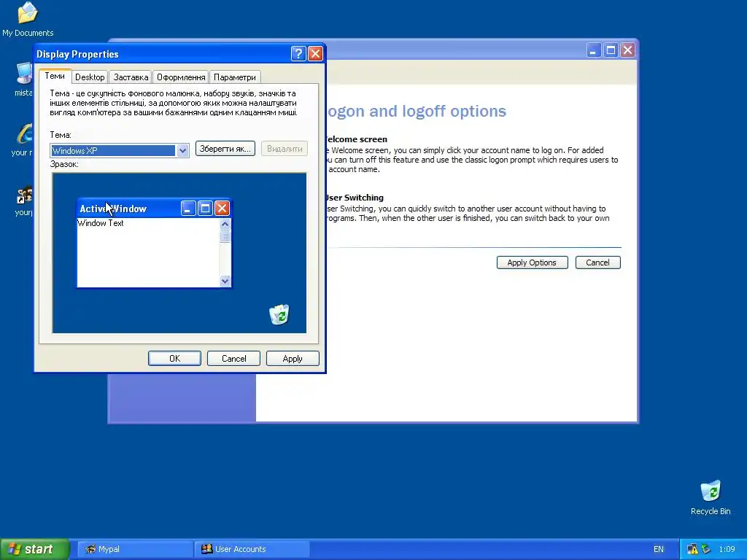Click Apply in Display Properties
The height and width of the screenshot is (560, 747).
pos(293,359)
